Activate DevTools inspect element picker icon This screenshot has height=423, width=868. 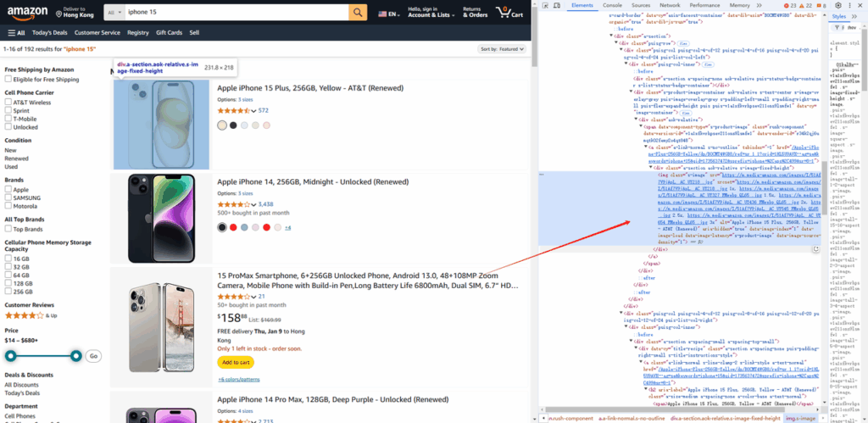(545, 5)
